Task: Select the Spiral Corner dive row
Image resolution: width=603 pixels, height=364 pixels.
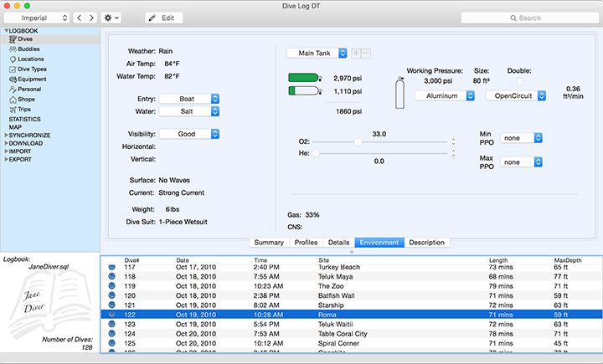Action: click(351, 343)
